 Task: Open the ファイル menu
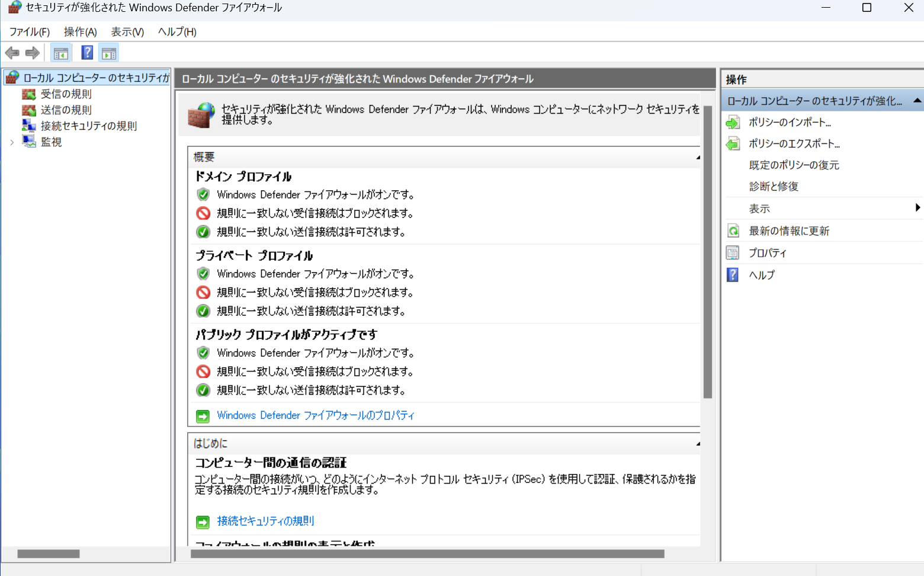pos(28,31)
